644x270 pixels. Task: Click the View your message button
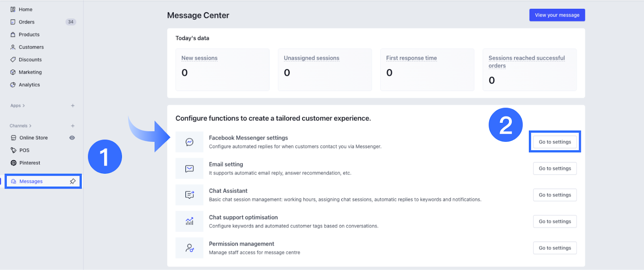pyautogui.click(x=557, y=15)
